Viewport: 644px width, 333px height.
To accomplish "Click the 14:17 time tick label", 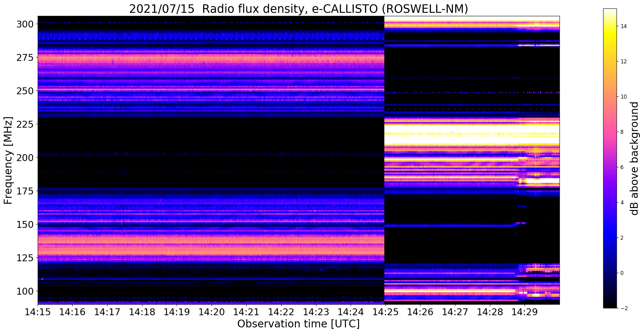I will point(108,312).
